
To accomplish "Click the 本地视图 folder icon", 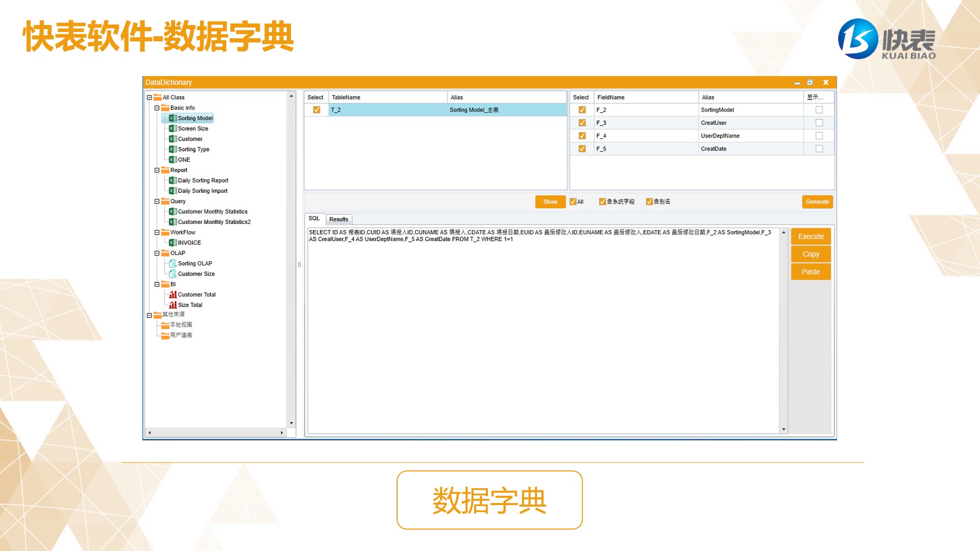I will [165, 325].
